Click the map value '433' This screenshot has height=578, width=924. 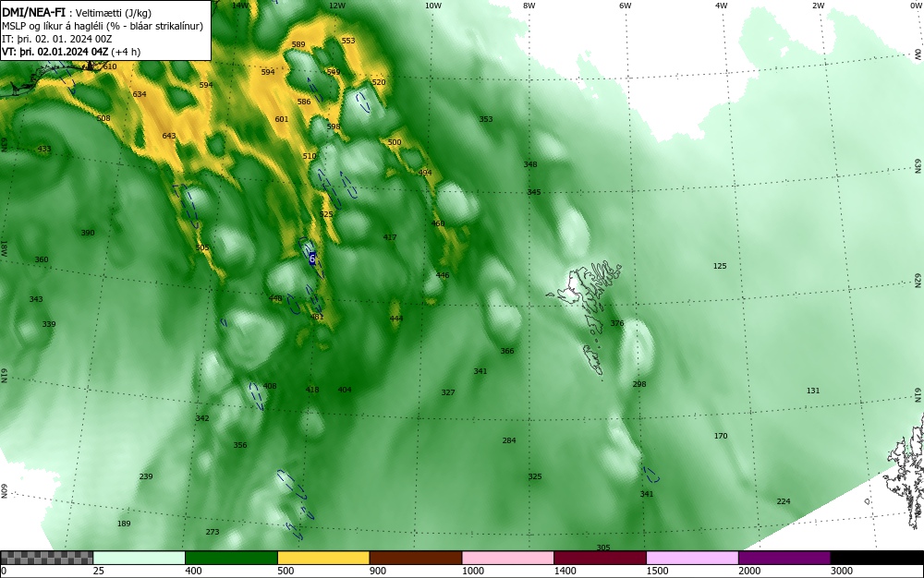coord(44,149)
